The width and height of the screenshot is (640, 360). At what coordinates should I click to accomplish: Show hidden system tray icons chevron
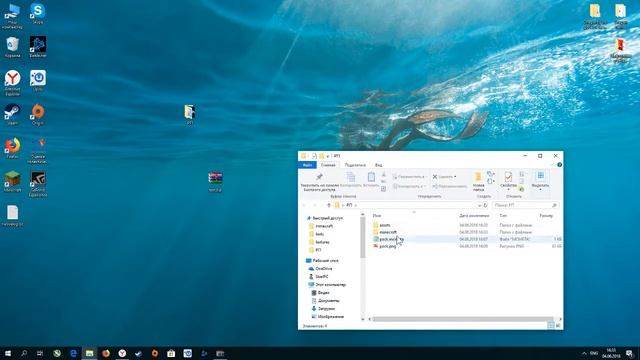pos(584,353)
